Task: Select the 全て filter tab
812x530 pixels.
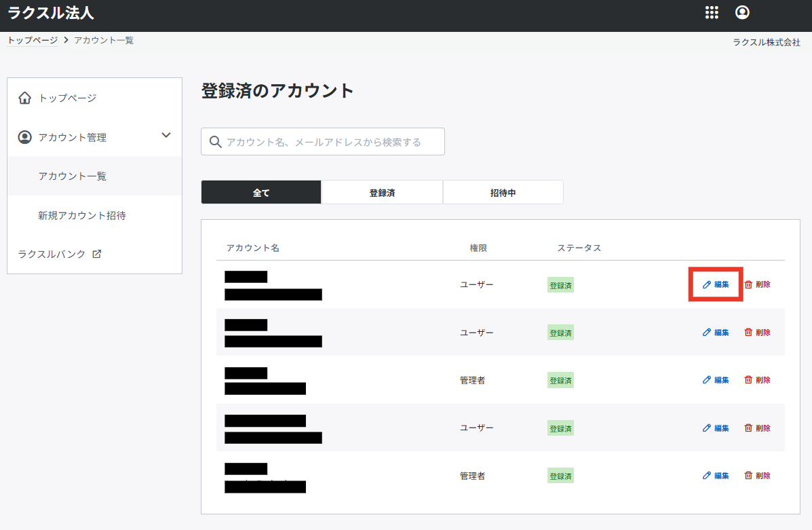Action: [261, 193]
